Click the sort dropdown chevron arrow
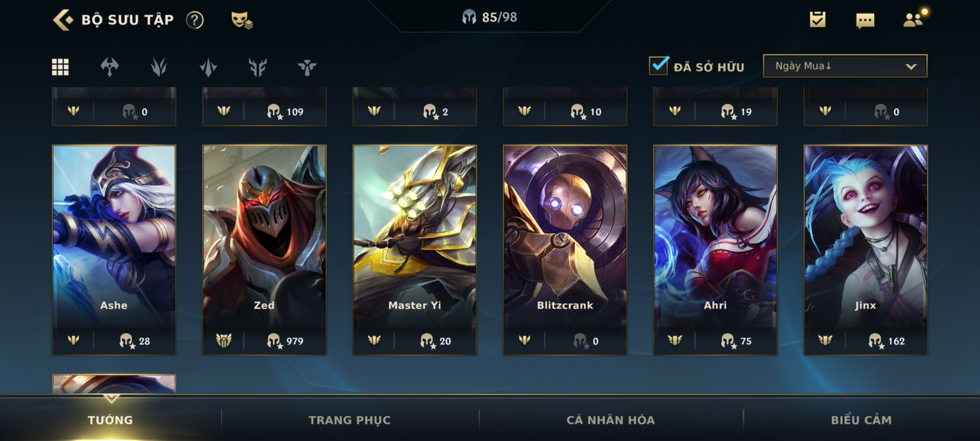The image size is (980, 441). coord(911,66)
